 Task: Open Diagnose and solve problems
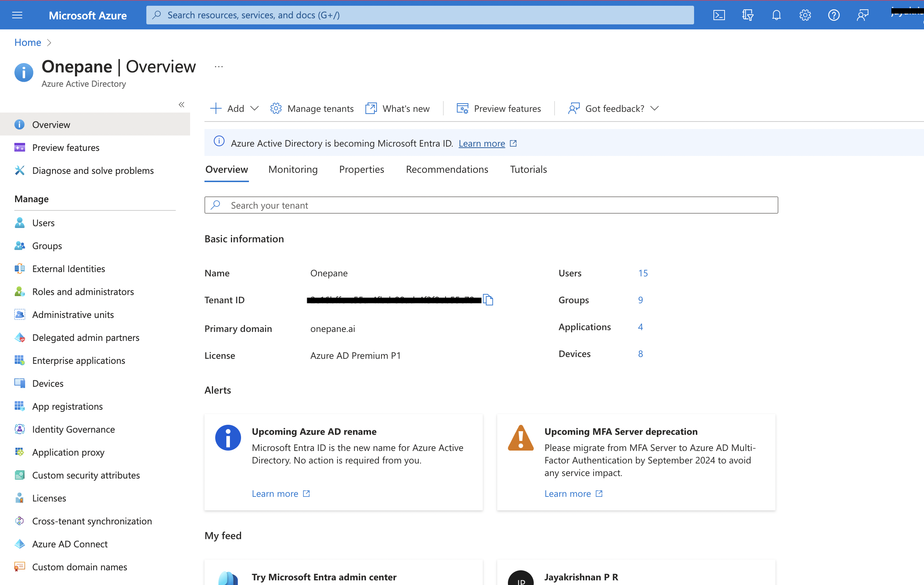pos(95,170)
